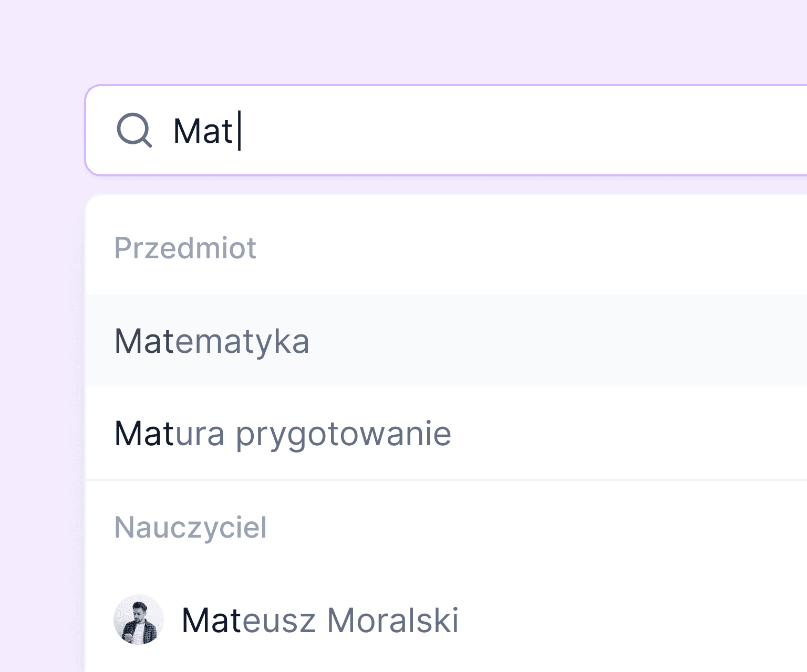Open teacher Mateusz Moralski's result
Screen dimensions: 807x672
click(319, 620)
